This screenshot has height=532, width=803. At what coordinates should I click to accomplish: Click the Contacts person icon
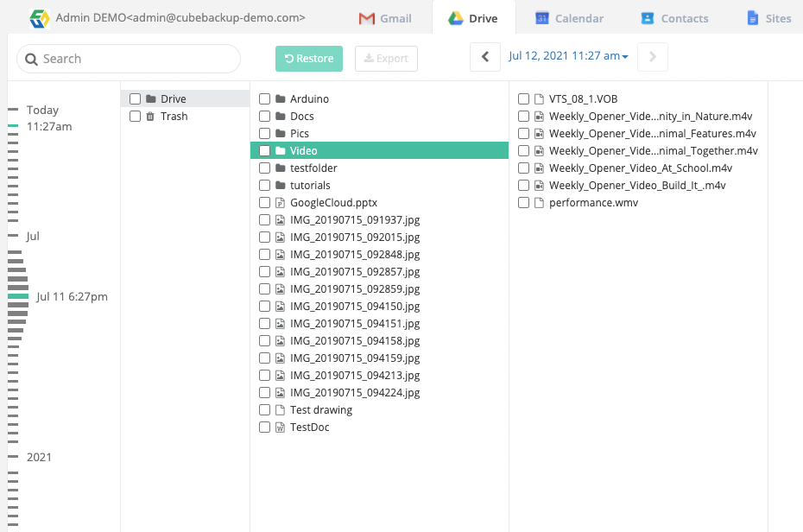[648, 18]
